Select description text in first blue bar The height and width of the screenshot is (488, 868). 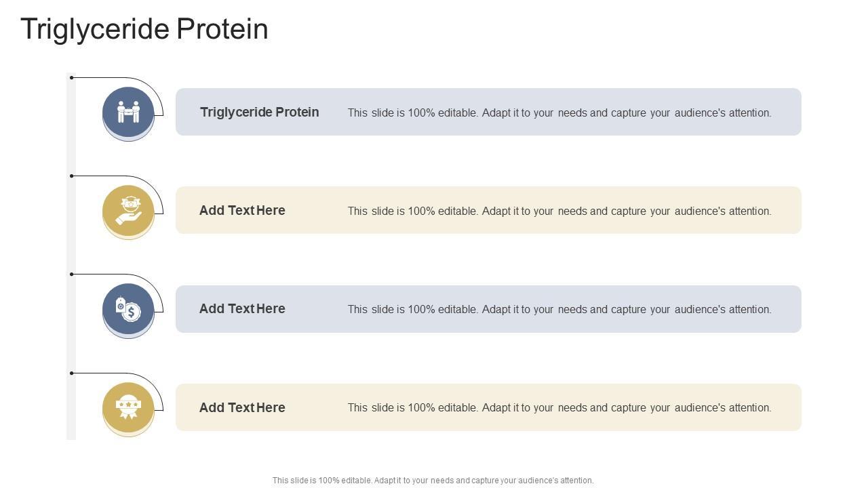(x=559, y=113)
